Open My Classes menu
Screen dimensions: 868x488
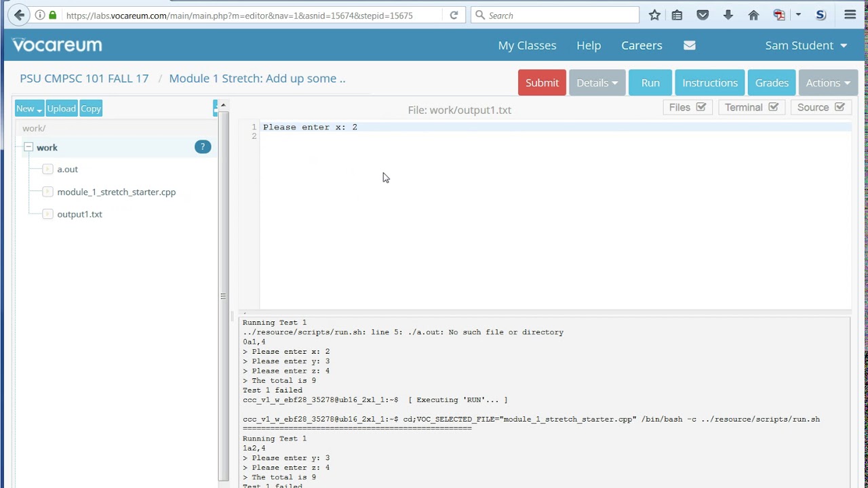(527, 45)
